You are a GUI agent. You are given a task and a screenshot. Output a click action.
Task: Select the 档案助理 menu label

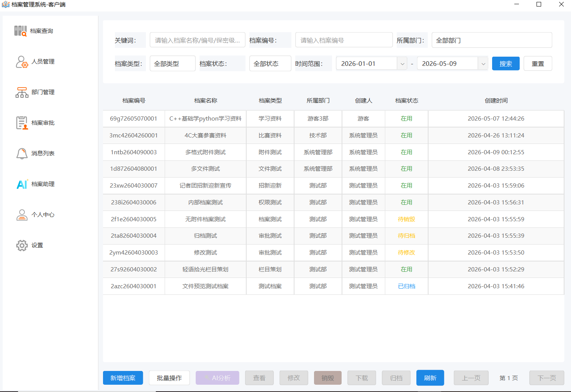click(x=43, y=184)
